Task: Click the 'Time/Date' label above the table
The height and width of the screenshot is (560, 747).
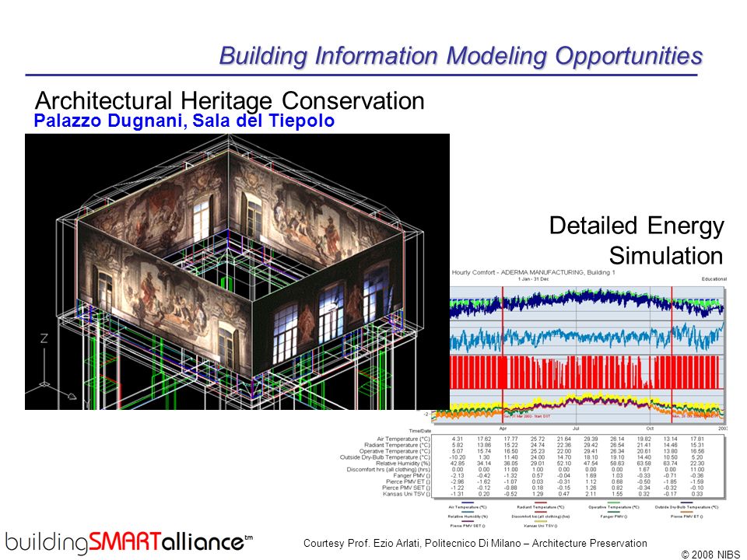Action: pos(419,432)
